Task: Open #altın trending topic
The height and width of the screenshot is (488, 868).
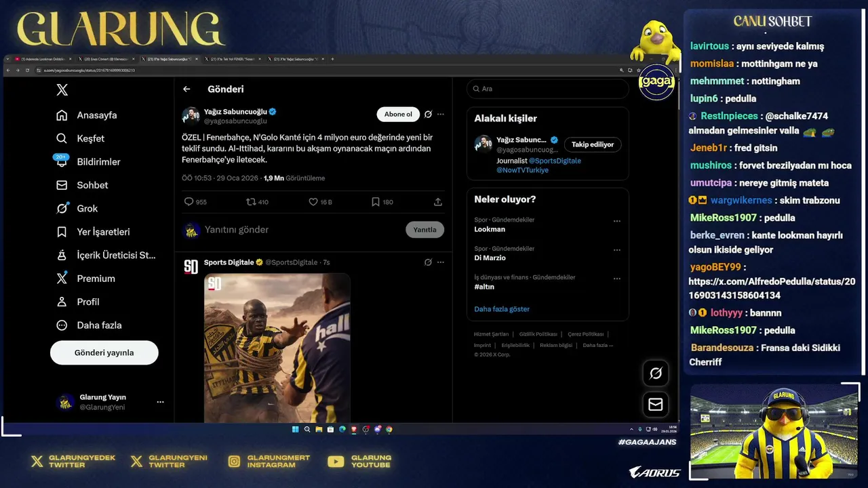Action: [484, 287]
